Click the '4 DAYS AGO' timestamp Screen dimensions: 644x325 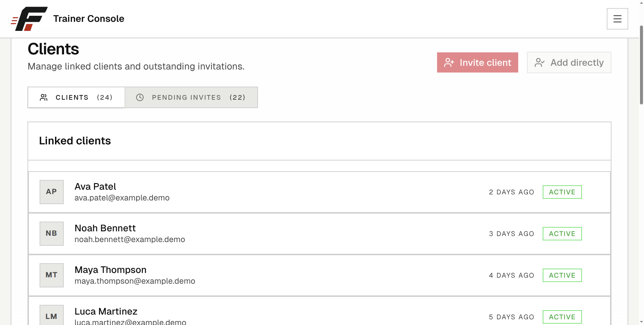(512, 275)
